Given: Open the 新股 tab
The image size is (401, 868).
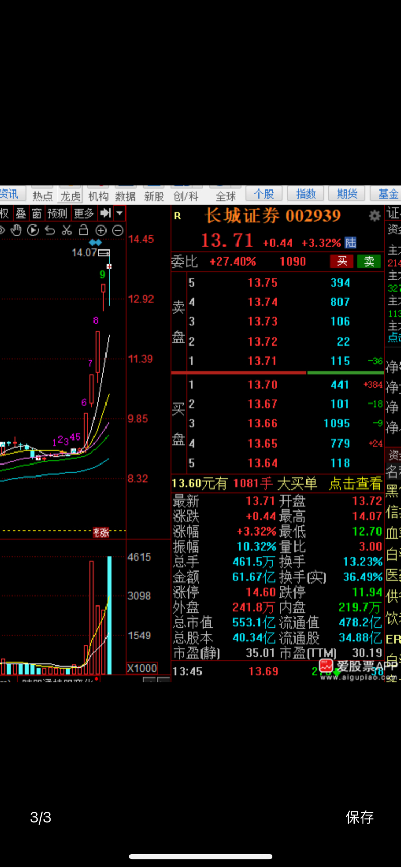Looking at the screenshot, I should pos(154,196).
